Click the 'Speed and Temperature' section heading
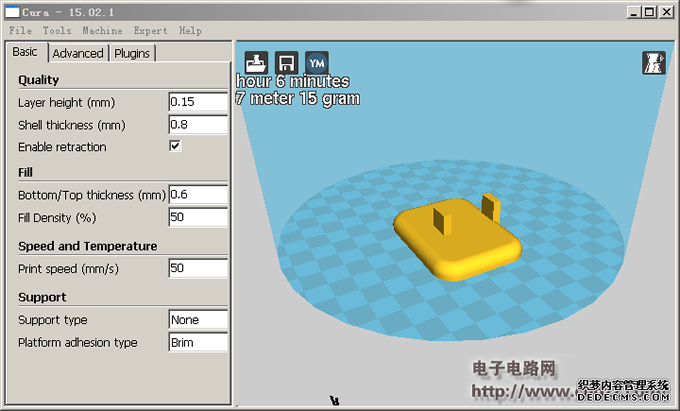Screen dimensions: 680x411 [88, 246]
